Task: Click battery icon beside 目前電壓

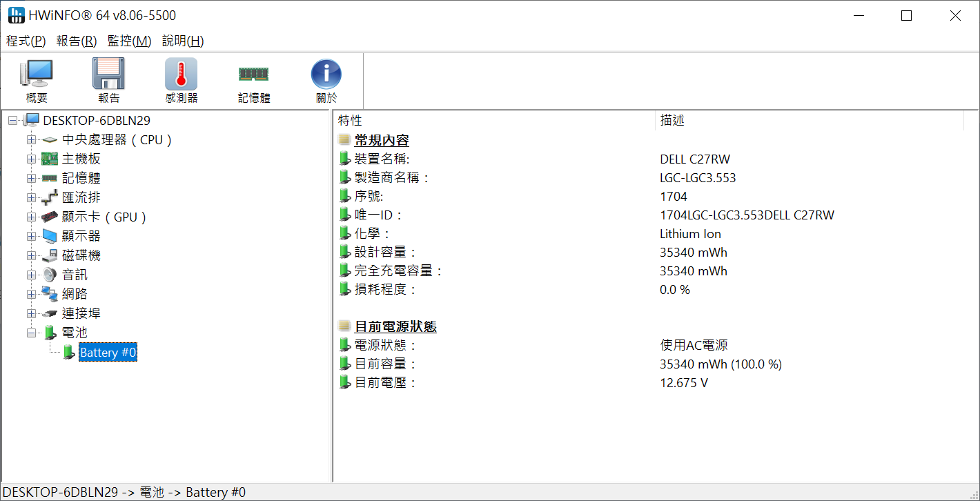Action: [x=345, y=382]
